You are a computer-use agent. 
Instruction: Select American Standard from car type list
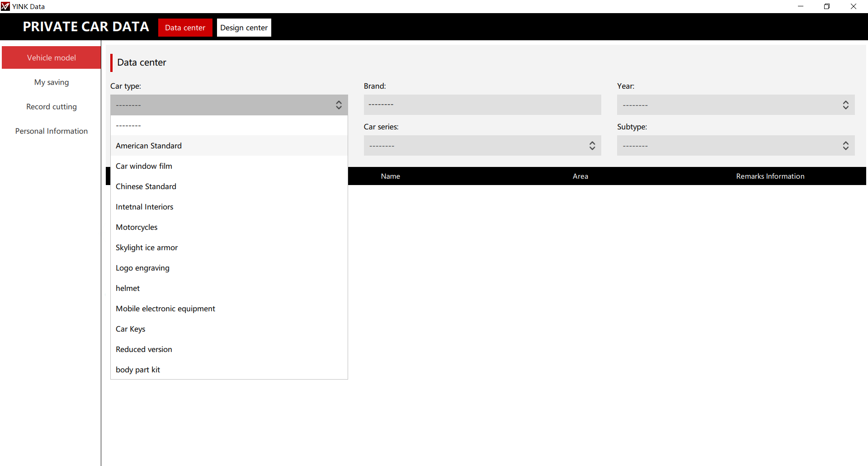click(149, 146)
